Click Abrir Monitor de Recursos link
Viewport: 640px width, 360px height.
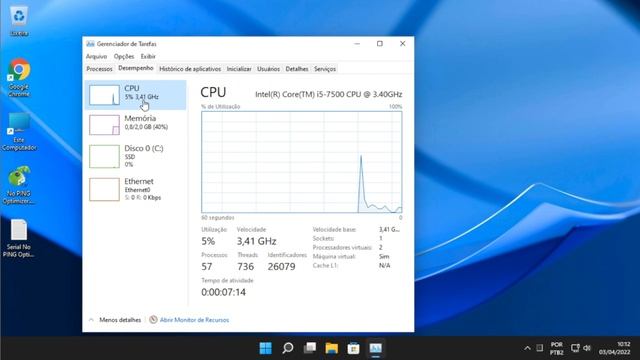(x=194, y=320)
